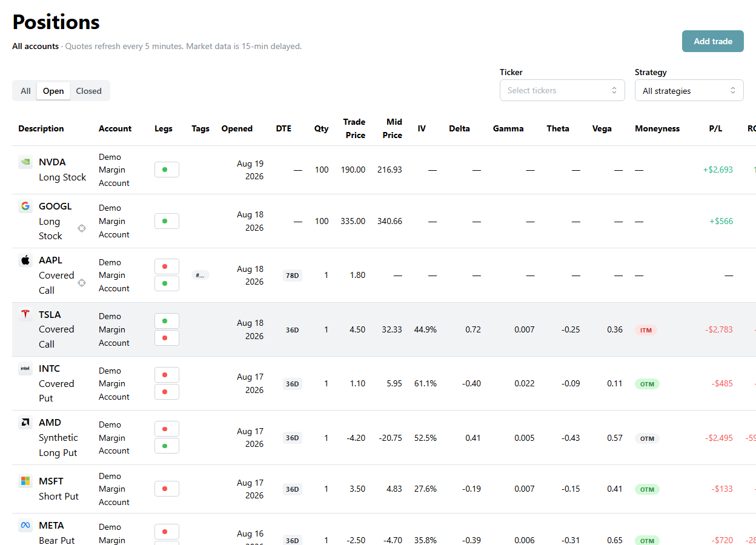Screen dimensions: 756x545
Task: Click the AMD logo icon
Action: point(25,423)
